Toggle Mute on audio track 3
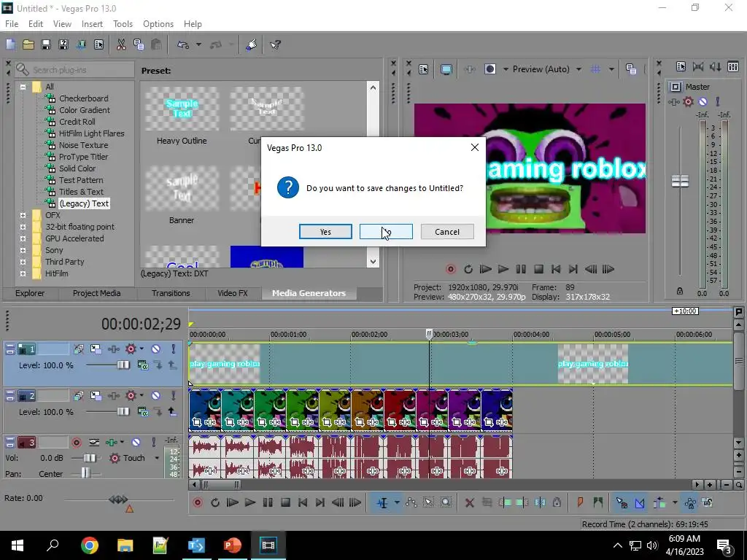Screen dimensions: 747x560 pyautogui.click(x=136, y=443)
